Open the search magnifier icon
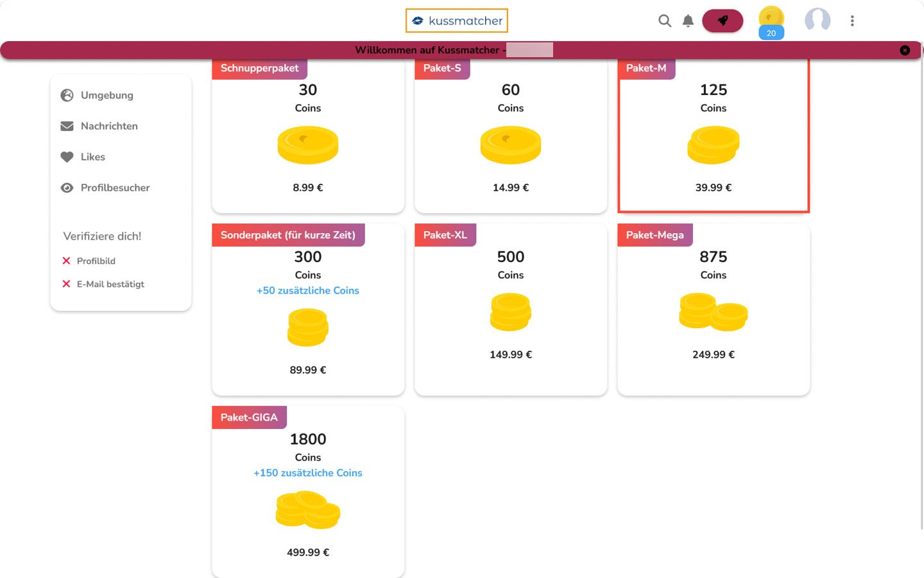 pos(665,21)
